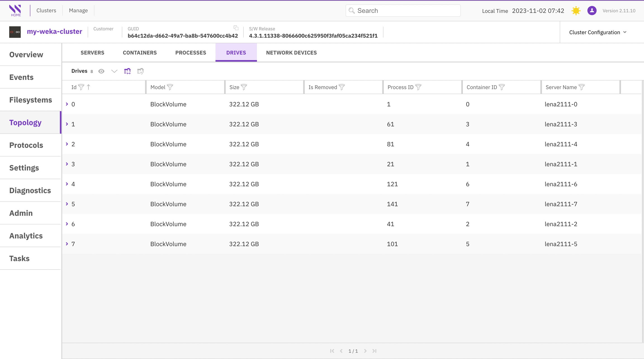Viewport: 644px width, 359px height.
Task: Click the purple fit-columns width icon
Action: (x=127, y=71)
